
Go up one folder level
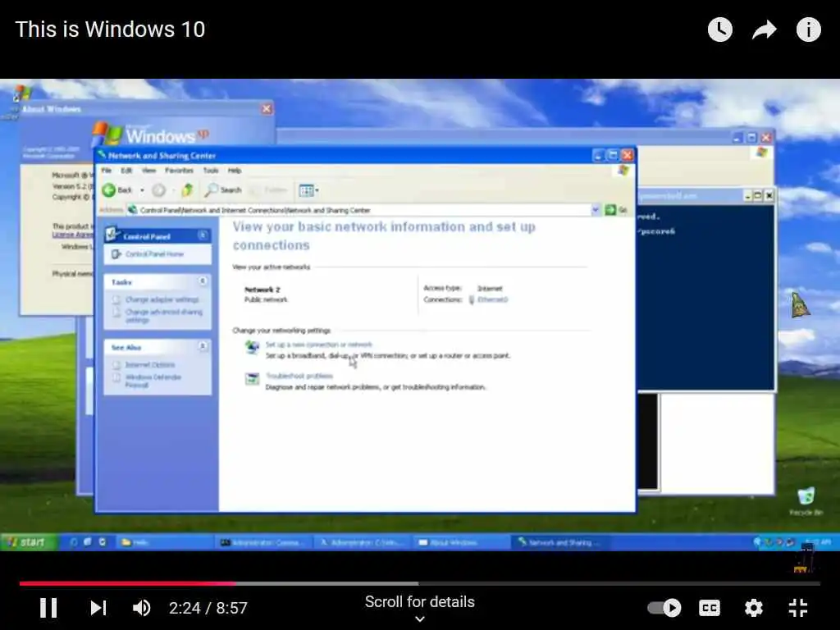coord(187,190)
